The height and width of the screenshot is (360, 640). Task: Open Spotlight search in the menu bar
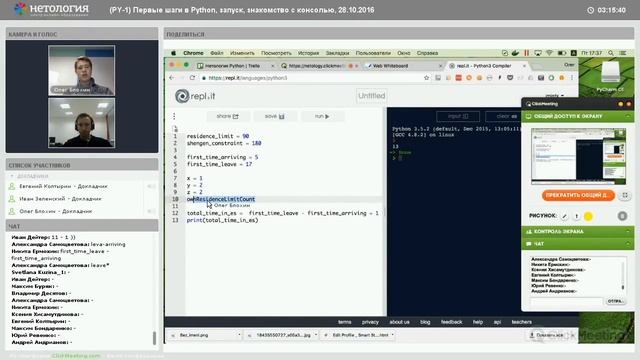[611, 53]
